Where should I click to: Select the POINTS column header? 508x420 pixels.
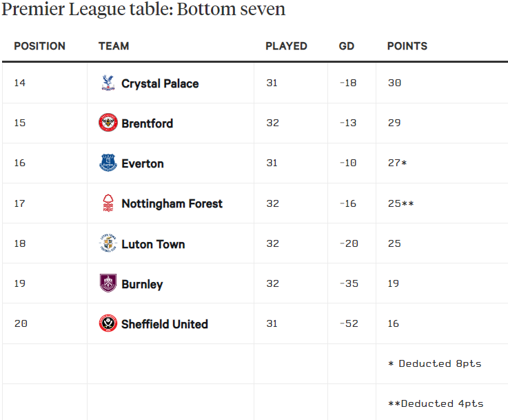[x=407, y=46]
